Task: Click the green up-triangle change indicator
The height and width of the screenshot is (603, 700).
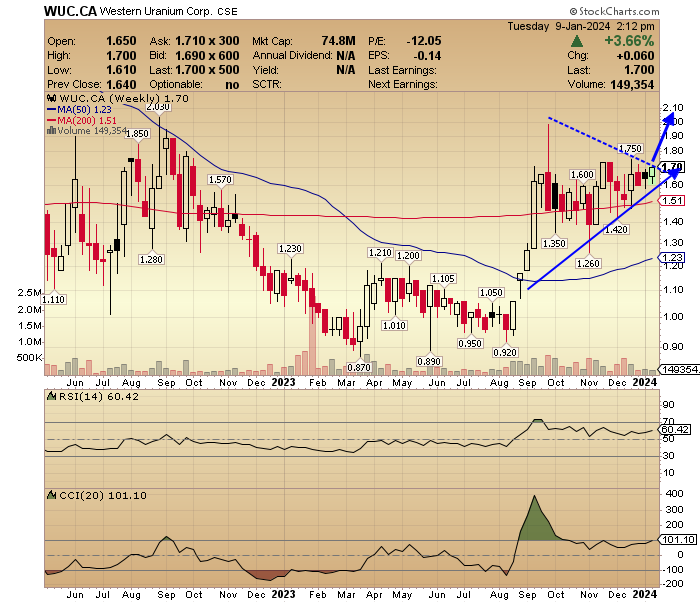Action: [x=576, y=42]
